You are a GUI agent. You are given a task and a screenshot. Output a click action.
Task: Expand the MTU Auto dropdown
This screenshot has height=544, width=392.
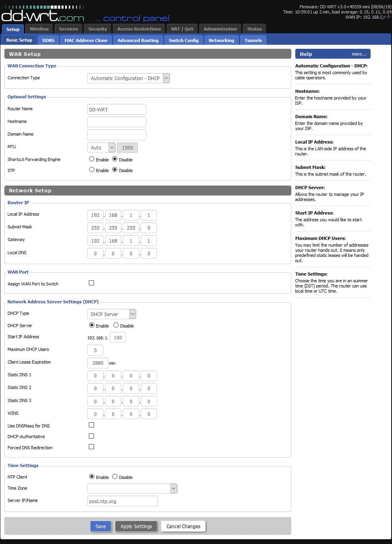click(101, 147)
